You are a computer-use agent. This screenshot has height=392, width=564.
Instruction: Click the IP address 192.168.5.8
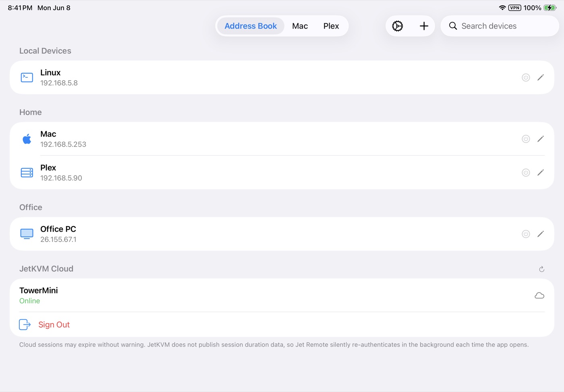click(59, 83)
